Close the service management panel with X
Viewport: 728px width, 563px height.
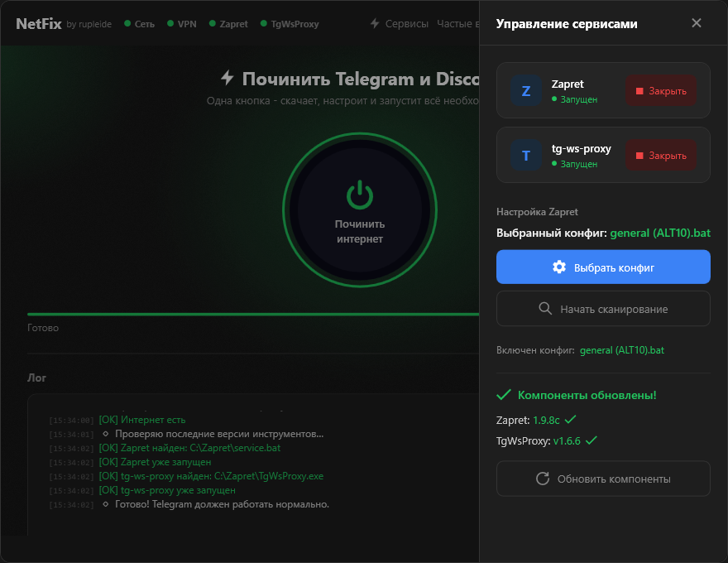(696, 22)
